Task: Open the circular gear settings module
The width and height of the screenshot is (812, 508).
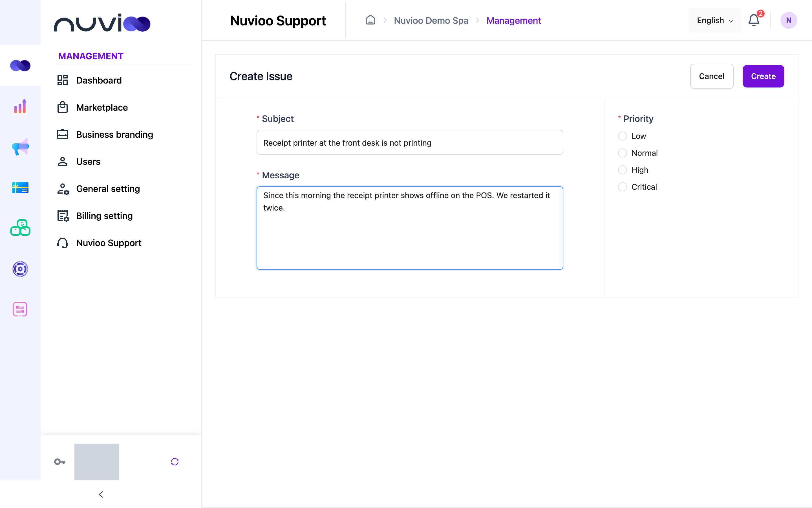Action: [x=20, y=269]
